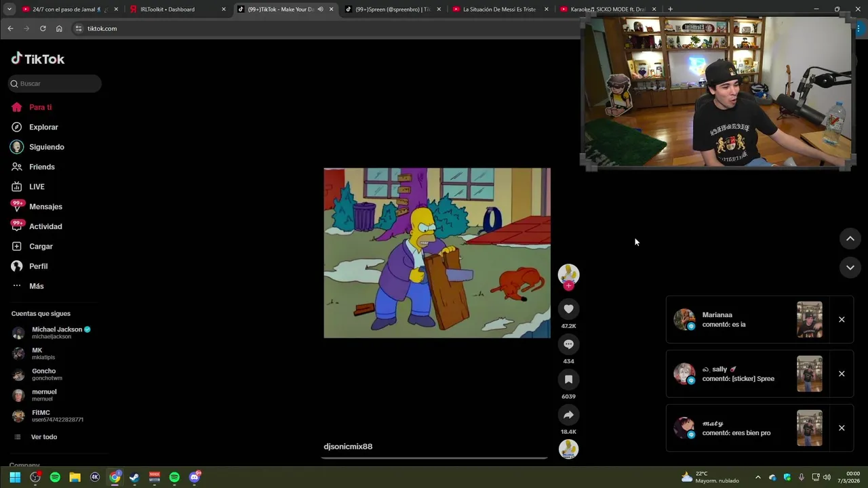View site information icon beside tiktok.com
Image resolution: width=868 pixels, height=488 pixels.
click(79, 28)
